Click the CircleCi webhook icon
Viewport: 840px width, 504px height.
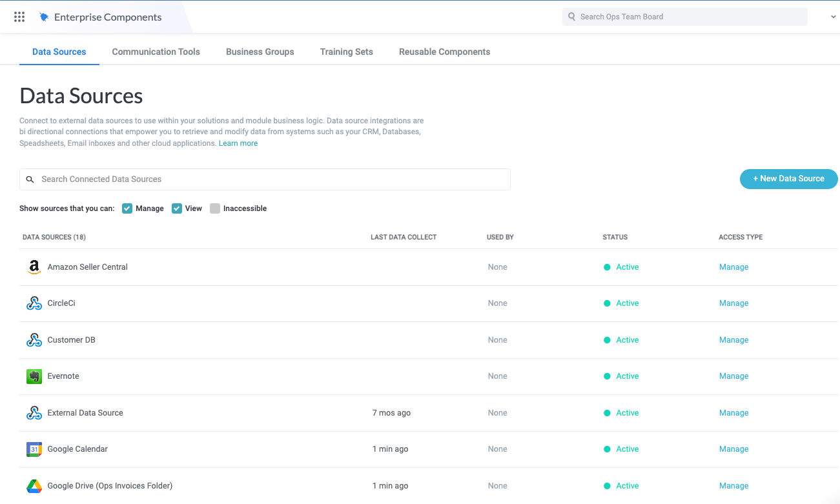[x=34, y=303]
